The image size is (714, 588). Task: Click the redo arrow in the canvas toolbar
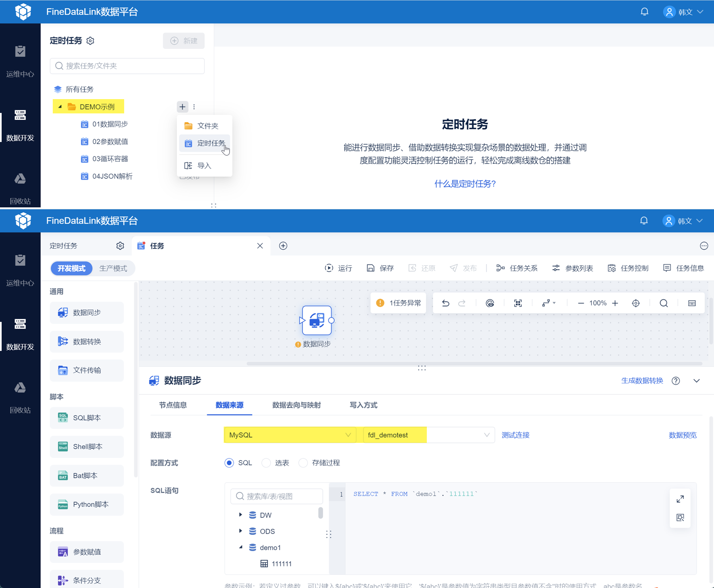coord(462,303)
